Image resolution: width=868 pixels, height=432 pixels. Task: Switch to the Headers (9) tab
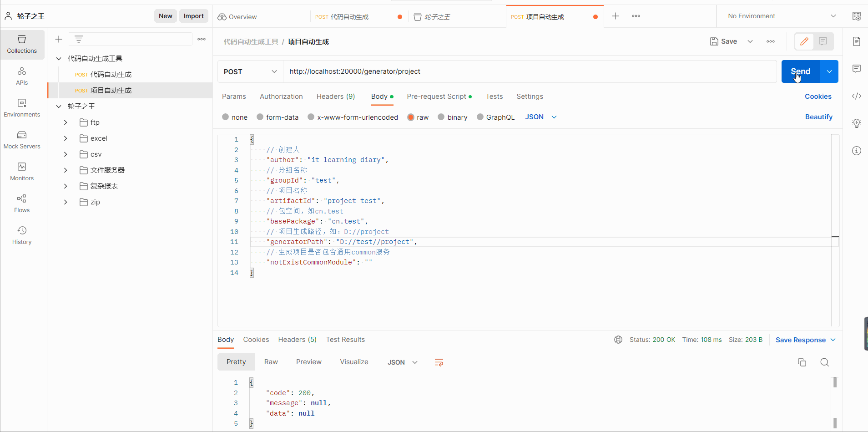click(x=336, y=97)
